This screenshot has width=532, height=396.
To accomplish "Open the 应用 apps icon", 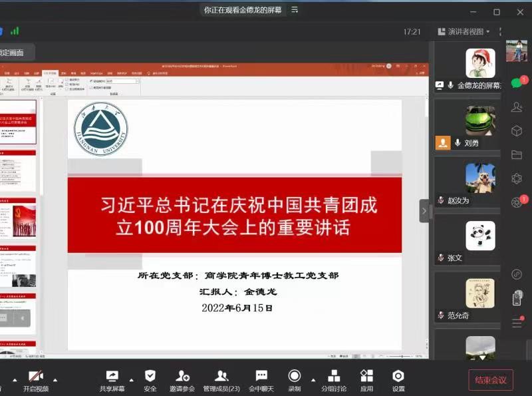I will (366, 377).
